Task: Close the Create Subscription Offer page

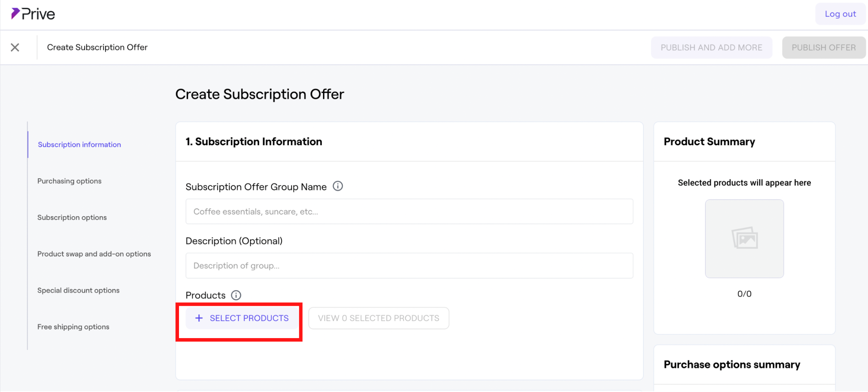Action: pos(15,47)
